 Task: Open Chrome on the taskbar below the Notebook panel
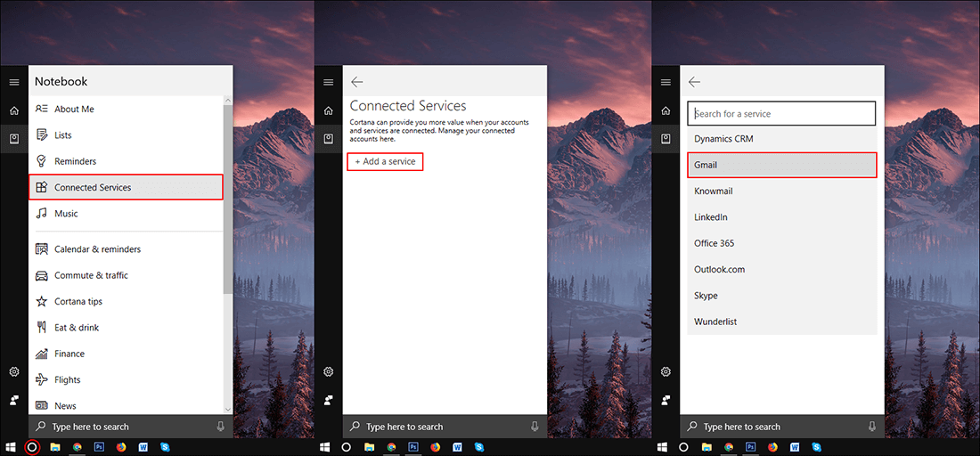[77, 447]
